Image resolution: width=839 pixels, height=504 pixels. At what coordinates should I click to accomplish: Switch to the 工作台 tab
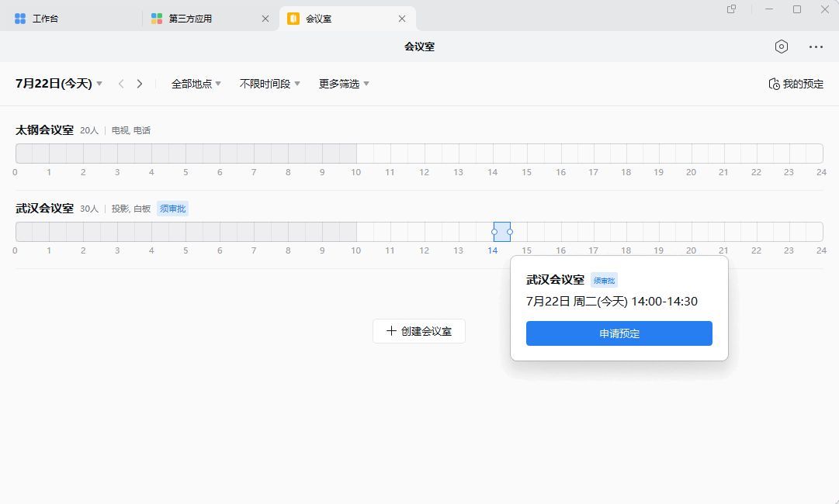pyautogui.click(x=45, y=19)
